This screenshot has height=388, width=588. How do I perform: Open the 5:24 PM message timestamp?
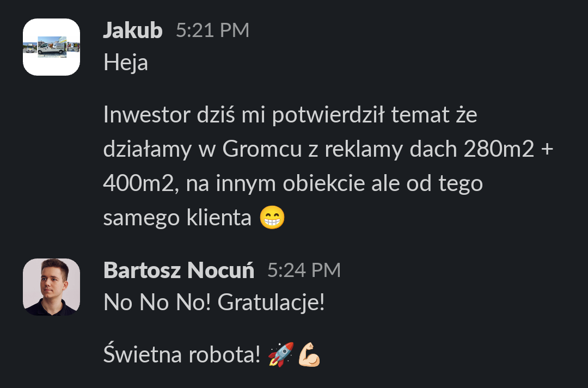pyautogui.click(x=304, y=270)
